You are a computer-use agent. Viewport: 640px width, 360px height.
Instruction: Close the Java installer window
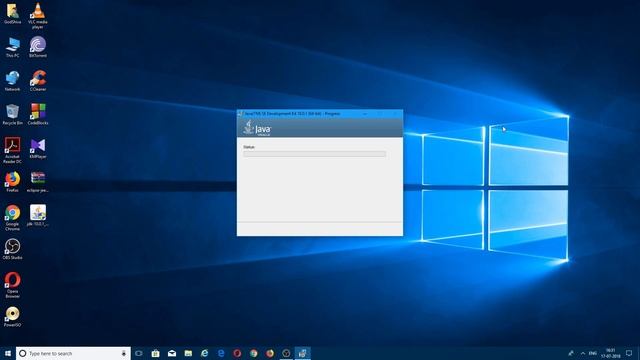pyautogui.click(x=395, y=113)
